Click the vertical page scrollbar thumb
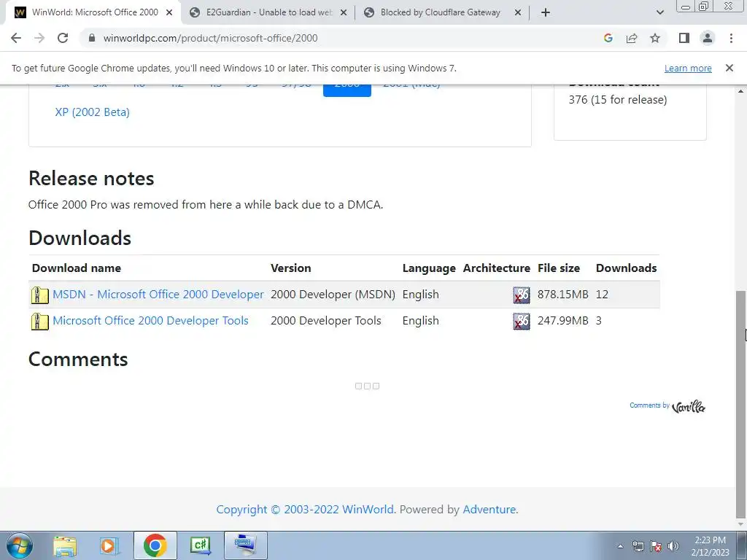This screenshot has width=747, height=560. (741, 404)
